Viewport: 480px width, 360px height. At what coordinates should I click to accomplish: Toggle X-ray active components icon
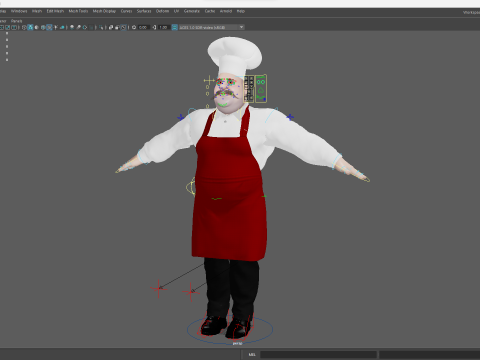click(x=117, y=27)
